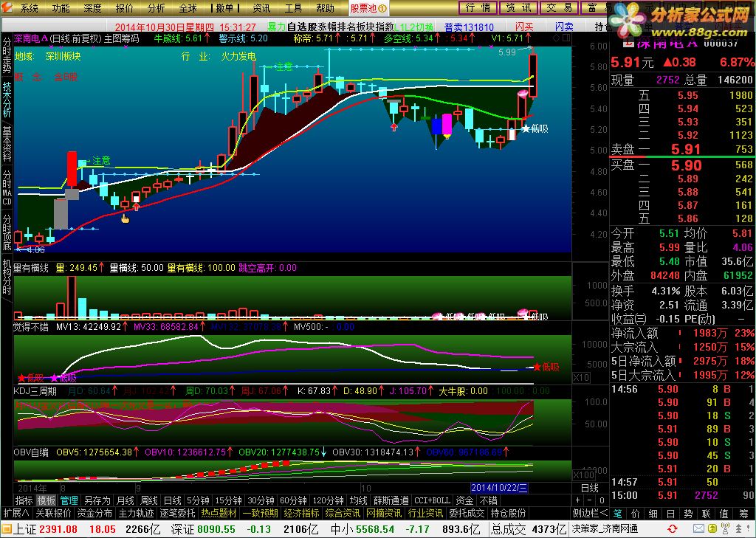Screen dimensions: 756x538
Task: Click the orange badge icon on 股票池
Action: click(382, 8)
